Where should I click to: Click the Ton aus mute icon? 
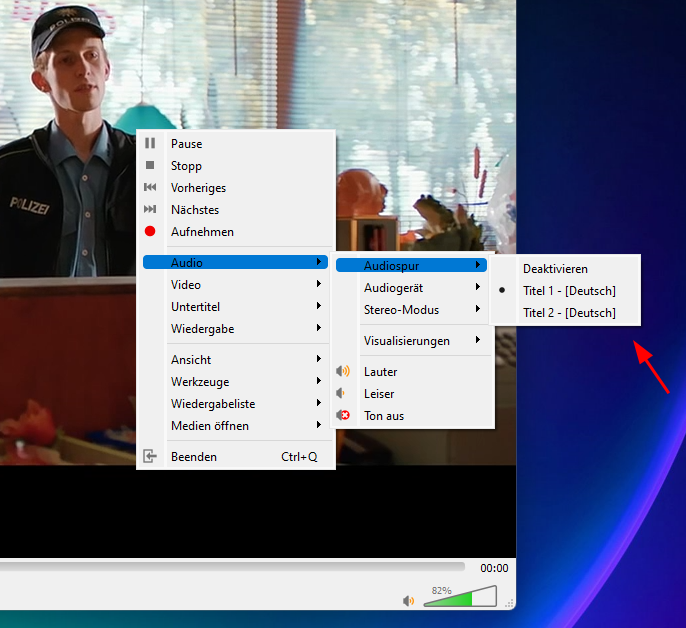(343, 415)
